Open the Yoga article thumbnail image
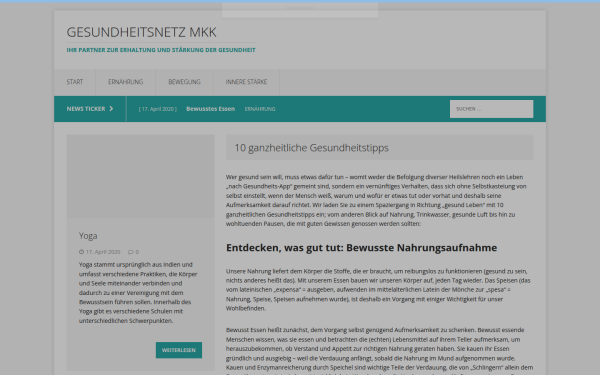This screenshot has height=375, width=600. (140, 176)
